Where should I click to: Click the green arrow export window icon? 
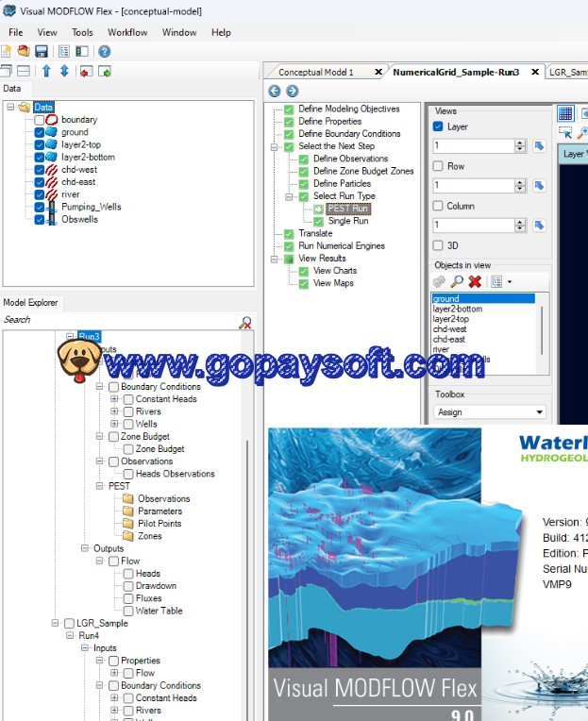(105, 72)
